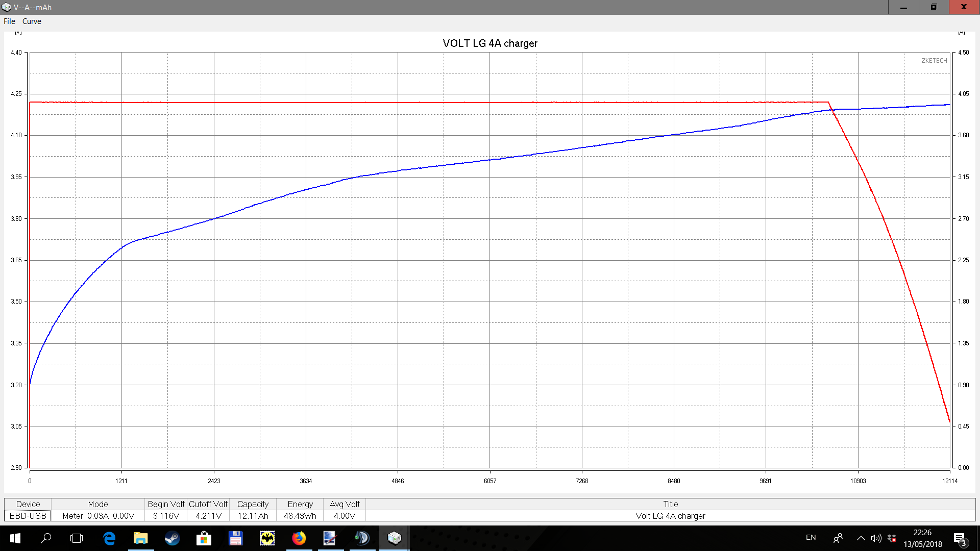
Task: Open the bat icon app on taskbar
Action: point(267,538)
